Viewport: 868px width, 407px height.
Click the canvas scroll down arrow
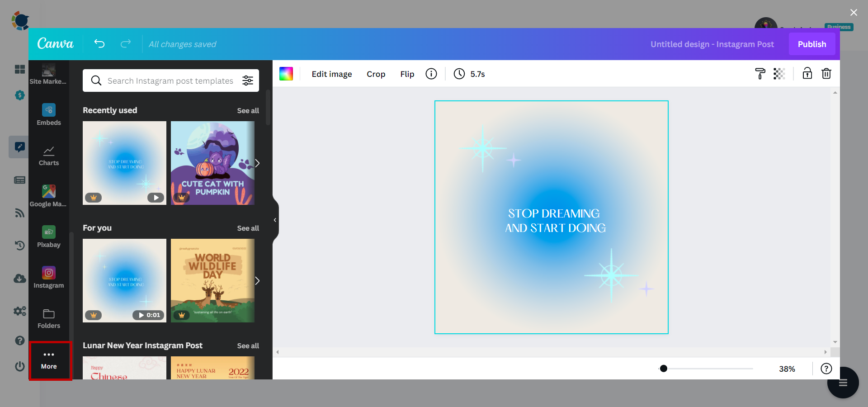835,342
